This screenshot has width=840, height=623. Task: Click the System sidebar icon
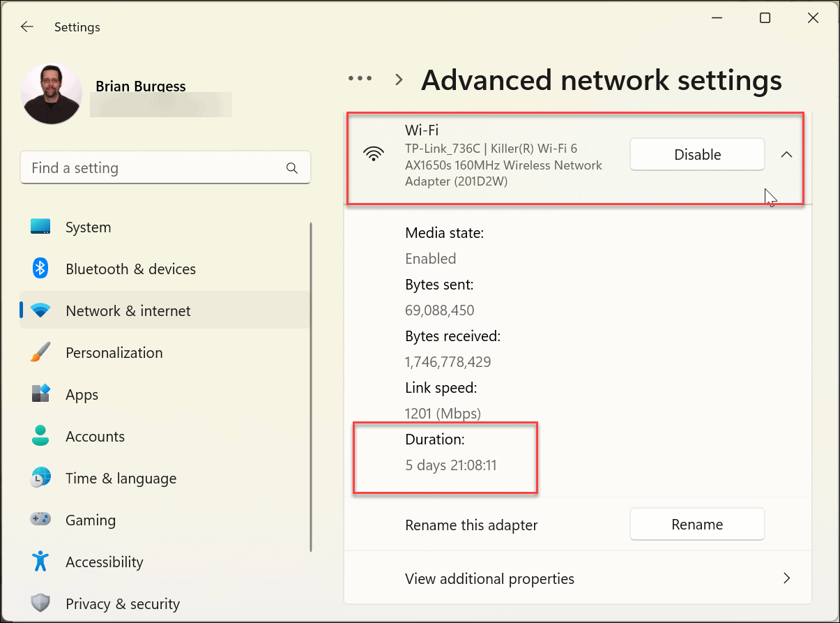40,226
